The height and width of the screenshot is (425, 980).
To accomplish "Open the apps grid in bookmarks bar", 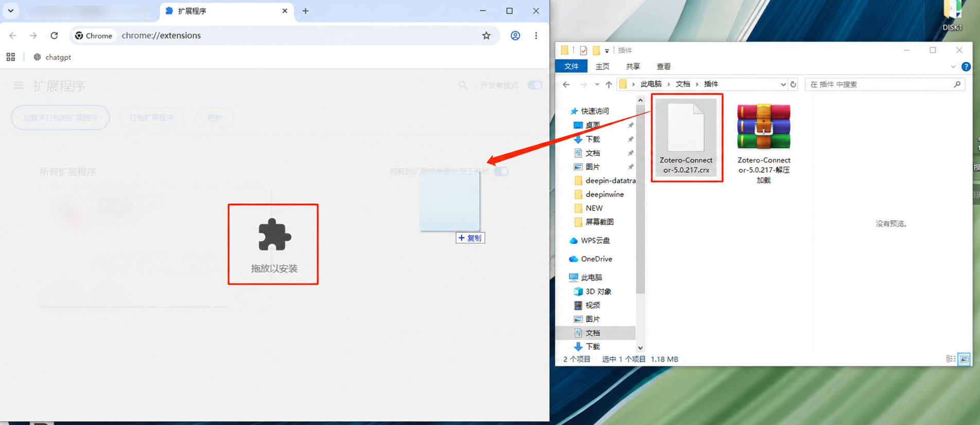I will 11,57.
